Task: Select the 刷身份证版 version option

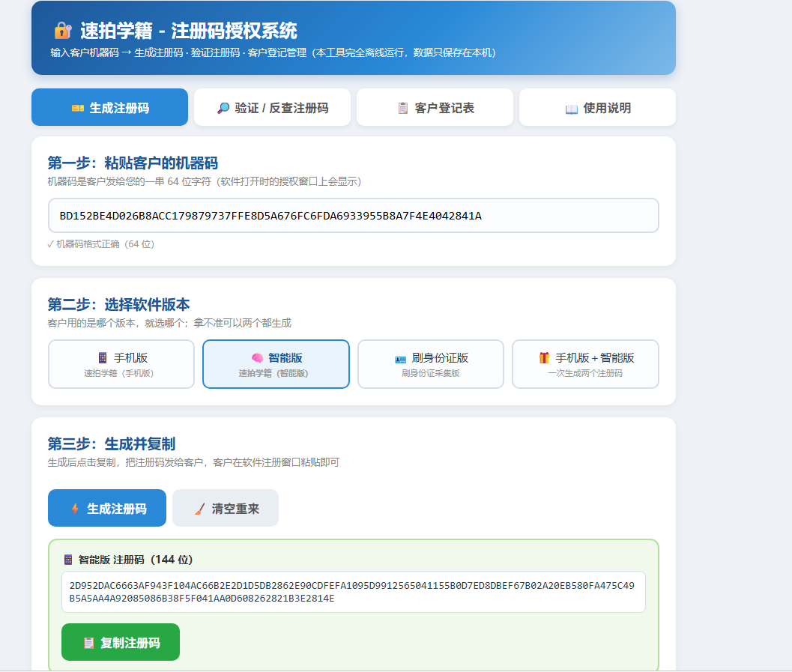Action: [x=431, y=364]
